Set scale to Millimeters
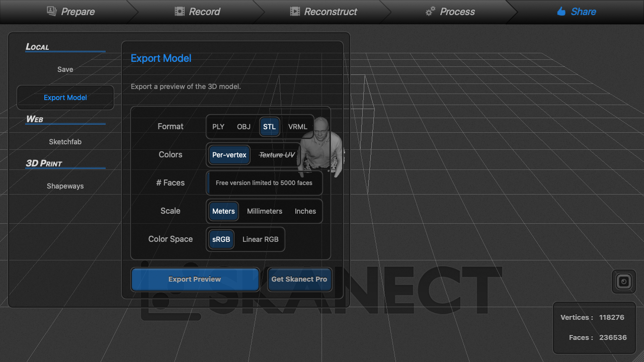 [265, 211]
